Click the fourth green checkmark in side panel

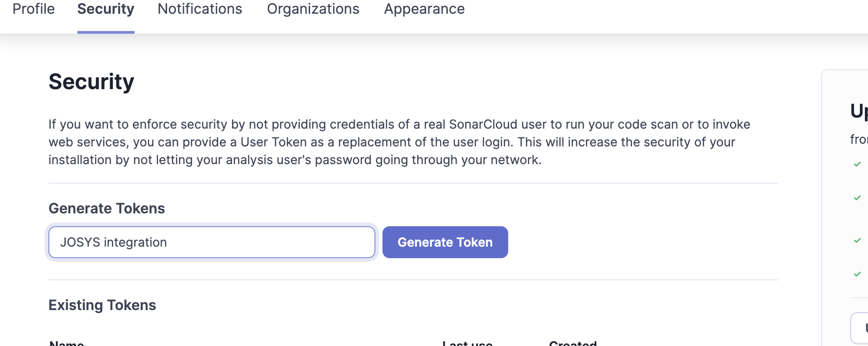click(x=857, y=274)
